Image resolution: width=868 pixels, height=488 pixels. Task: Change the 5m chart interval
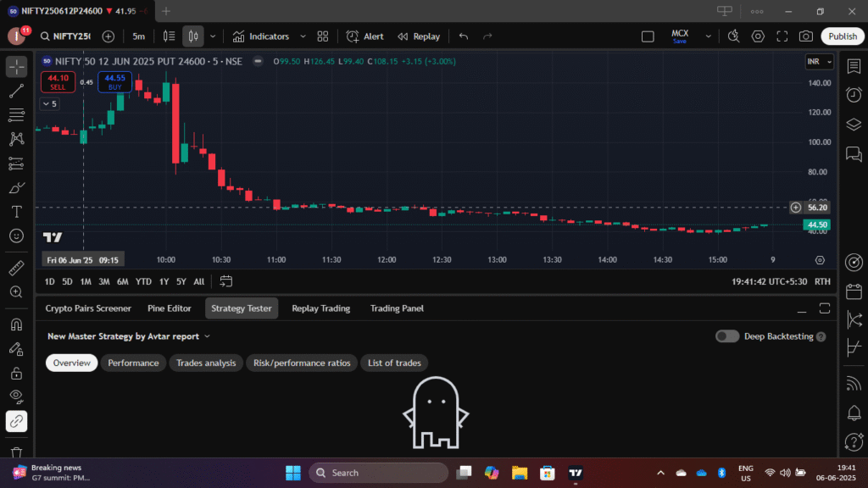pyautogui.click(x=138, y=36)
